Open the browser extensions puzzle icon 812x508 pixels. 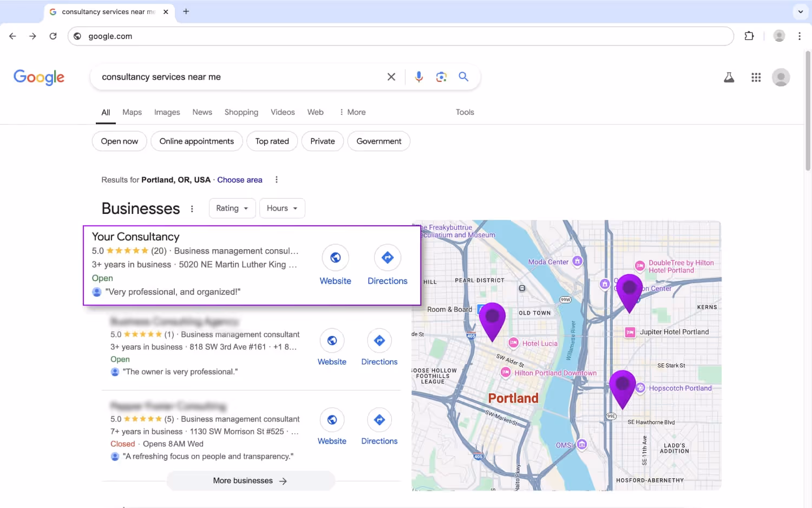749,36
